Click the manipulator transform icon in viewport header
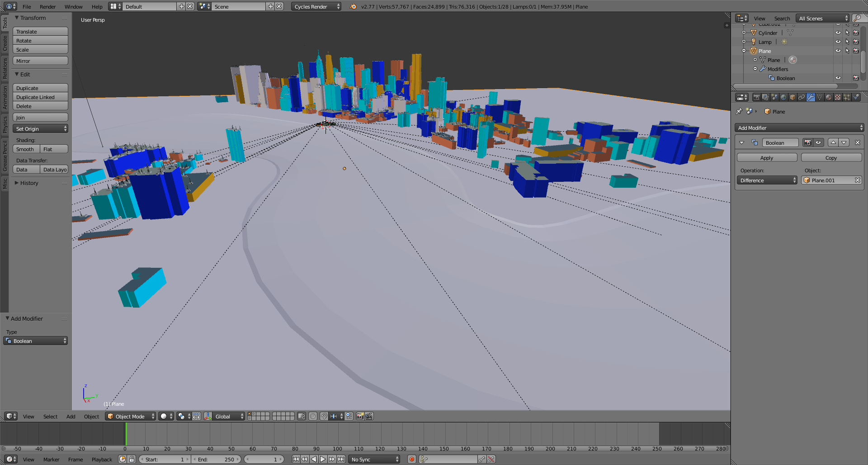 pyautogui.click(x=208, y=416)
